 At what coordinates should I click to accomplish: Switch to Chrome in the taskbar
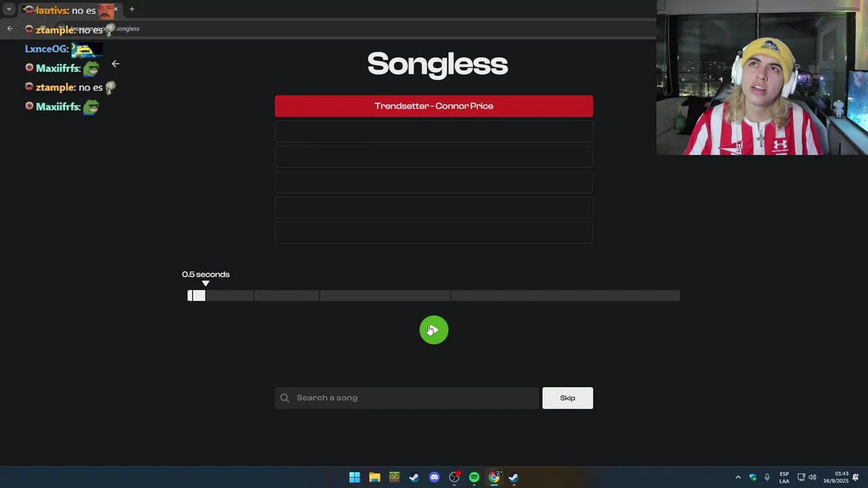pos(494,477)
